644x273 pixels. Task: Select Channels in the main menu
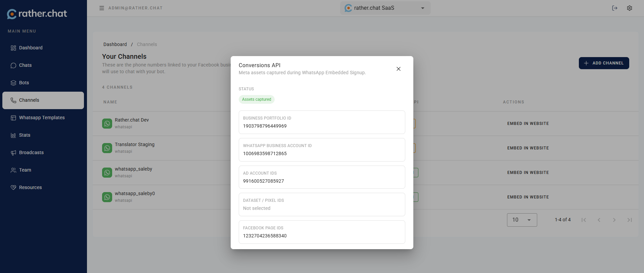click(x=43, y=100)
